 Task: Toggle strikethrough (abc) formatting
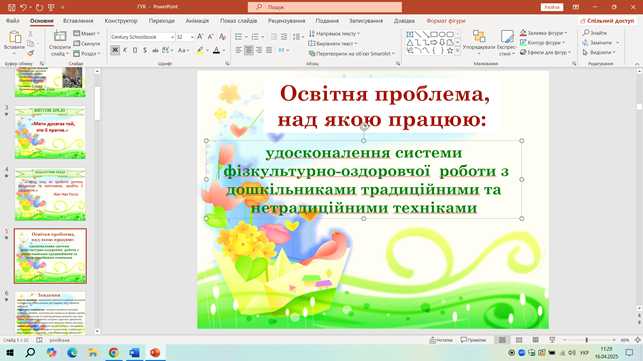click(155, 50)
